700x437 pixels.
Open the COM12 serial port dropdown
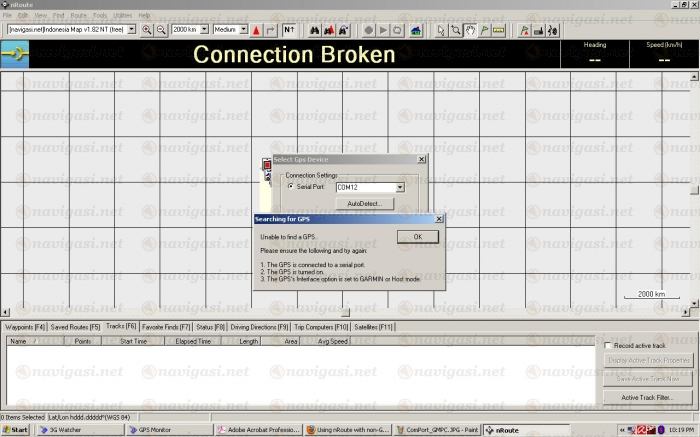coord(399,187)
